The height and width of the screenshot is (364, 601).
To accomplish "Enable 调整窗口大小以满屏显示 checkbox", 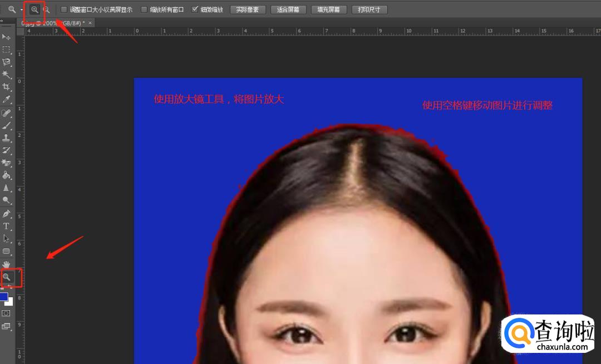I will coord(64,9).
